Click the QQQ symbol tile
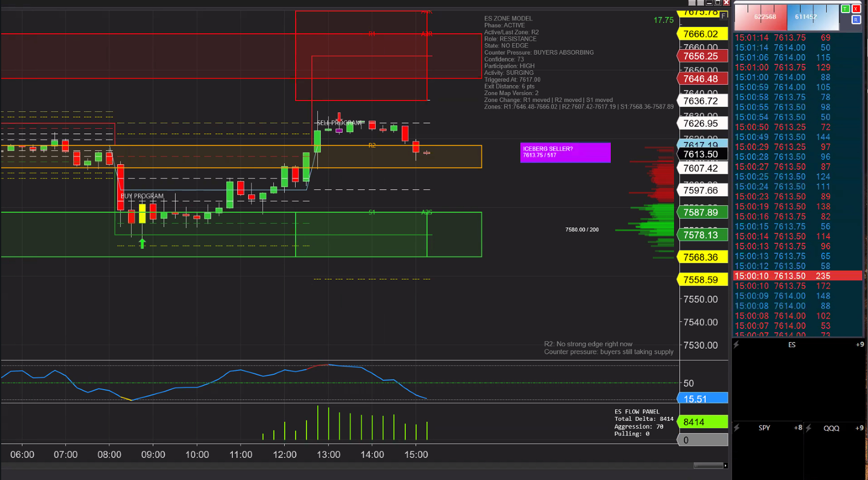The width and height of the screenshot is (868, 480). (835, 451)
